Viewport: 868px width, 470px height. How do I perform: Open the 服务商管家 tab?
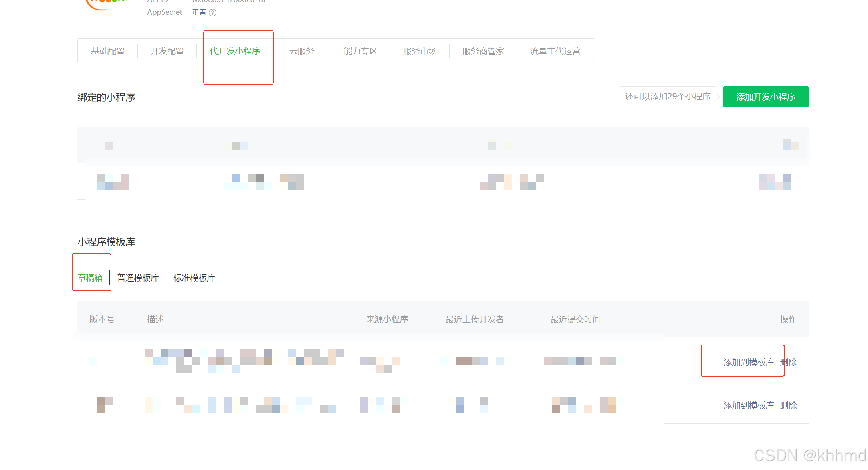coord(483,51)
